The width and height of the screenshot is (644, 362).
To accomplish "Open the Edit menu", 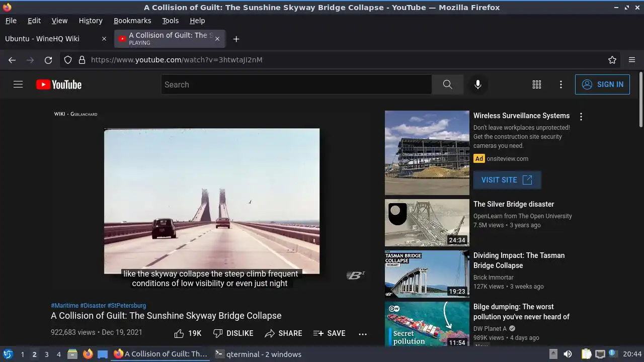I will coord(34,21).
